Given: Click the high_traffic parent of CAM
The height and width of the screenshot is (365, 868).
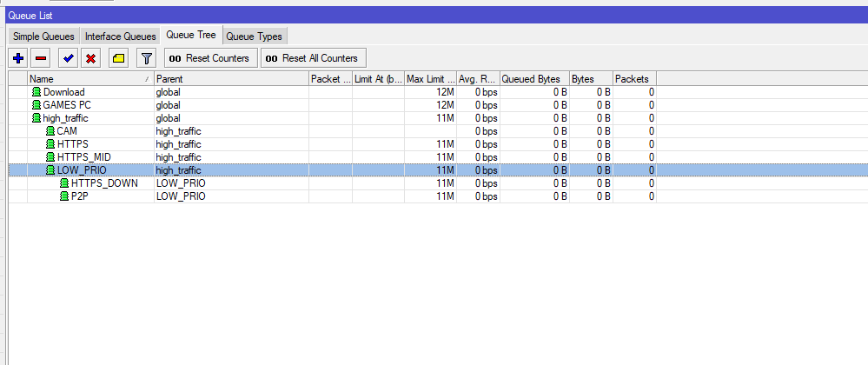Looking at the screenshot, I should tap(178, 131).
